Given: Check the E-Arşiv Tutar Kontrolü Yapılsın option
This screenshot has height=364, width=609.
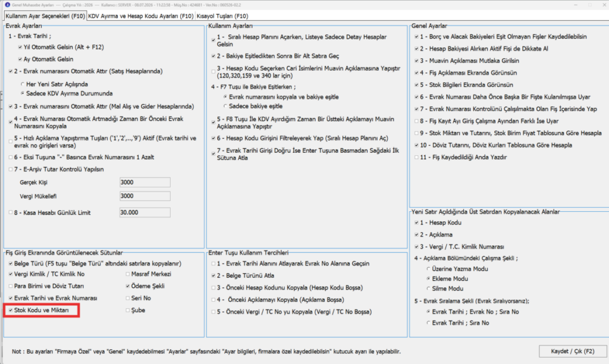Looking at the screenshot, I should click(11, 170).
